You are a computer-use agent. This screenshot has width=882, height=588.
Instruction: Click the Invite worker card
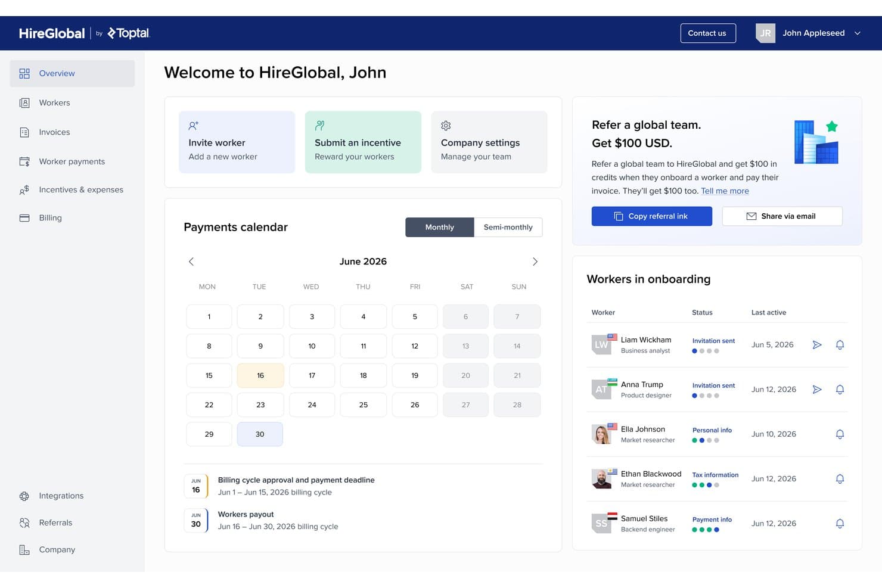coord(237,142)
